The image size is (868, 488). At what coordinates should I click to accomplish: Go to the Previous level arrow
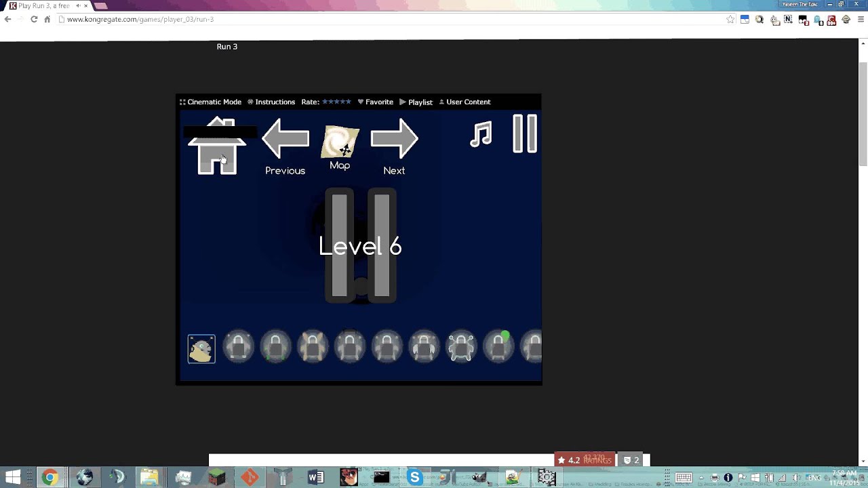click(x=285, y=139)
